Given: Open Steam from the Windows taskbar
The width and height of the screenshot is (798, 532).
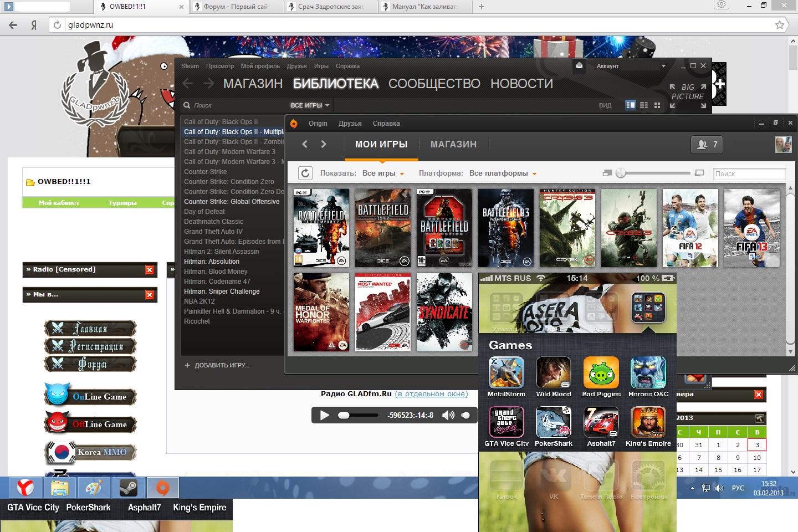Looking at the screenshot, I should (129, 488).
